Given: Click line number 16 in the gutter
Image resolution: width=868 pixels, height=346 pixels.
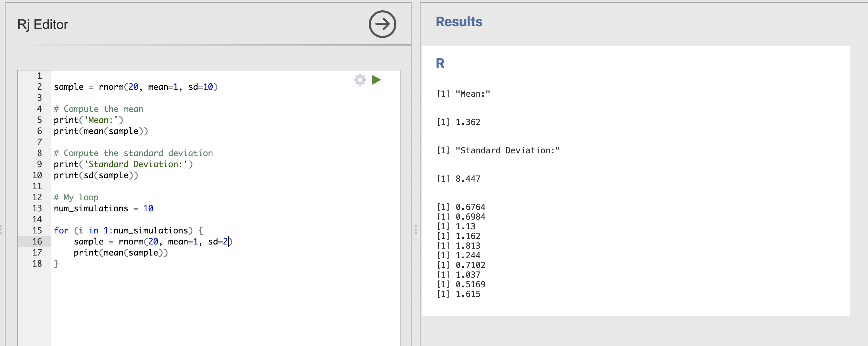Looking at the screenshot, I should [x=37, y=241].
